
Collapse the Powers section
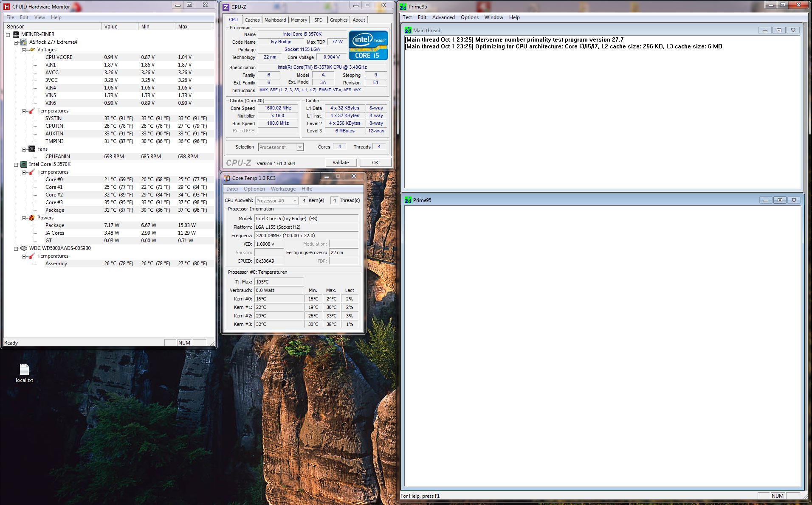coord(24,218)
